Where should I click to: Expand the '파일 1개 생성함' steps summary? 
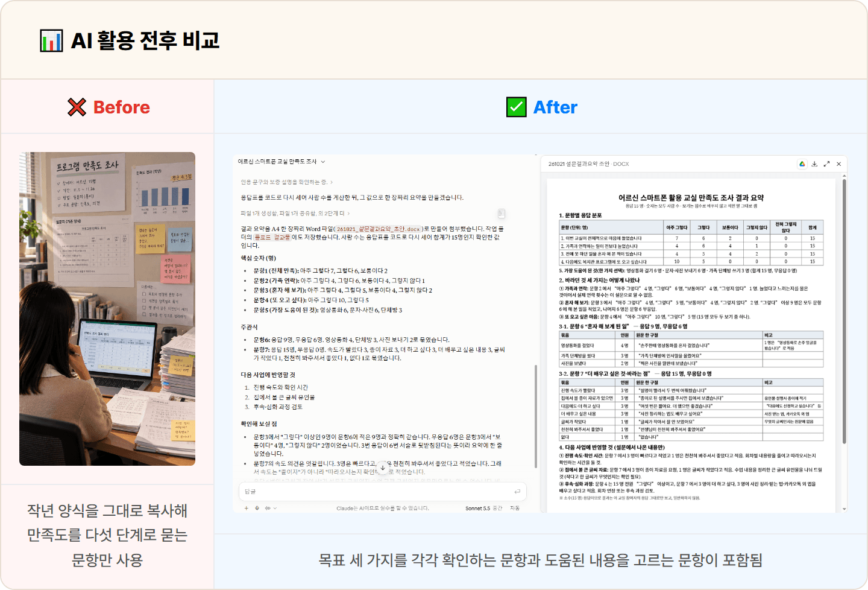295,214
